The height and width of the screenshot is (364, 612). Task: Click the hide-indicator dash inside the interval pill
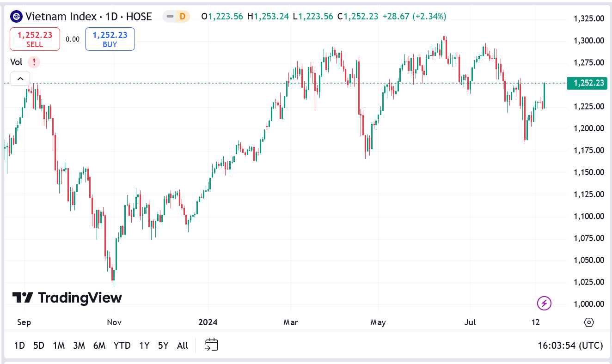(170, 16)
